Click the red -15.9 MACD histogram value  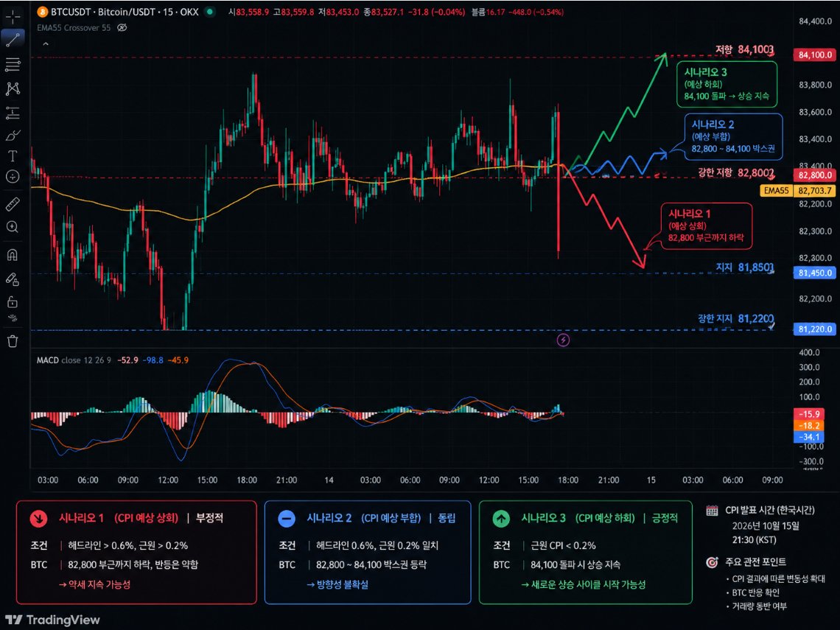[x=809, y=414]
